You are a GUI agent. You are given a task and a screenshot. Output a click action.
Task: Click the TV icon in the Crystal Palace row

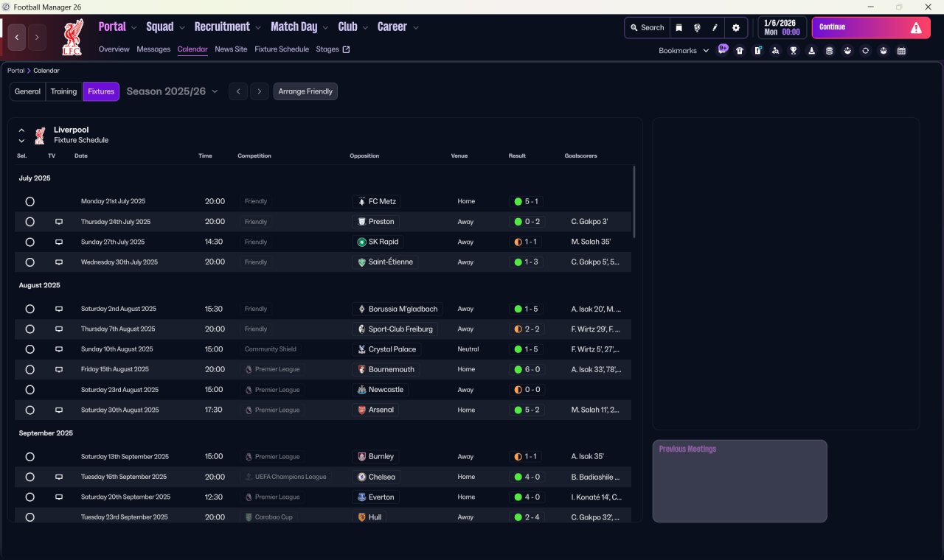pos(59,349)
